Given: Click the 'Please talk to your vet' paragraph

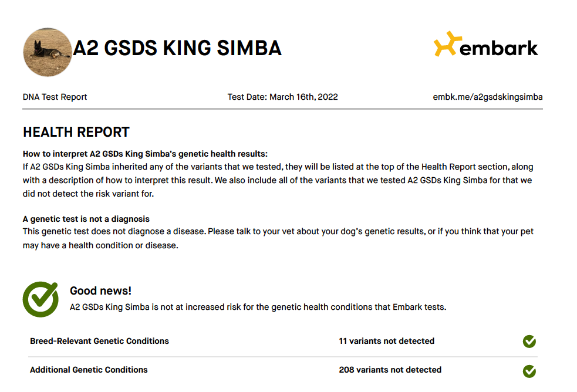Looking at the screenshot, I should (x=278, y=238).
